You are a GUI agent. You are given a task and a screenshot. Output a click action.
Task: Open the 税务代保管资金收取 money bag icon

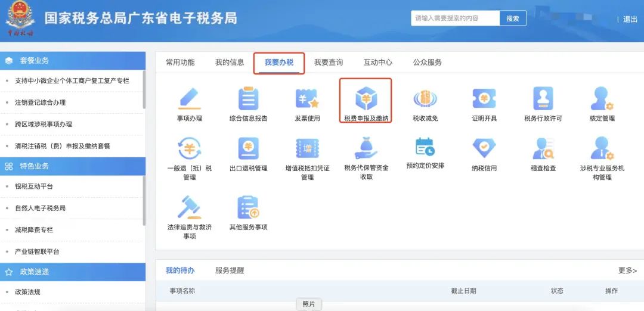(366, 148)
